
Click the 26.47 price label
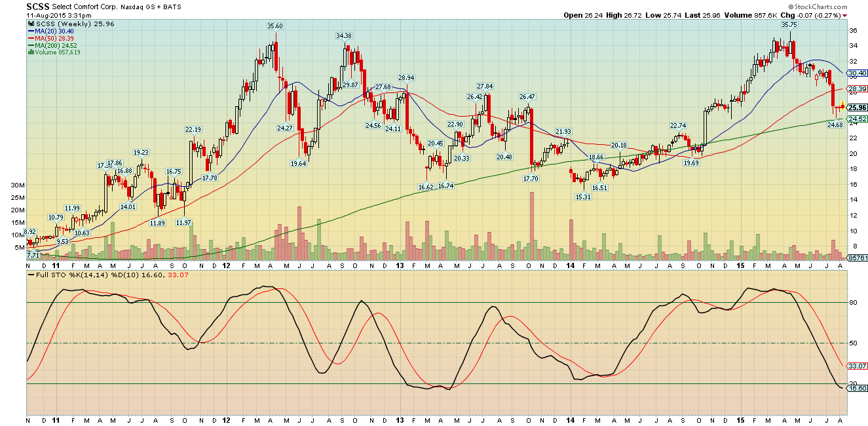click(527, 97)
